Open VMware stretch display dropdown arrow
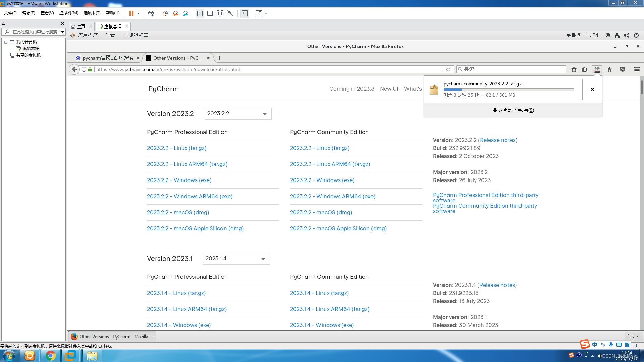 pos(266,13)
